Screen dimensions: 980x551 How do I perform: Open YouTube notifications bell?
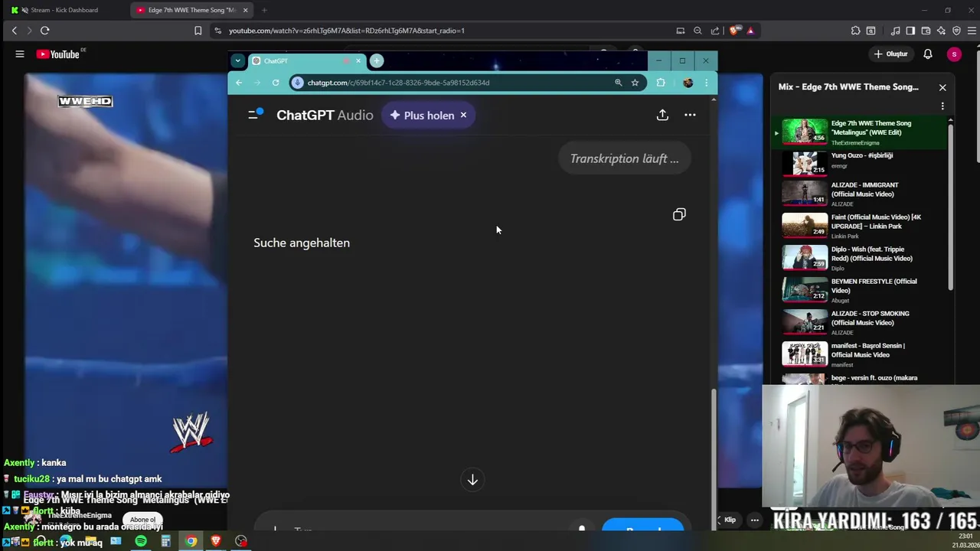click(x=927, y=54)
